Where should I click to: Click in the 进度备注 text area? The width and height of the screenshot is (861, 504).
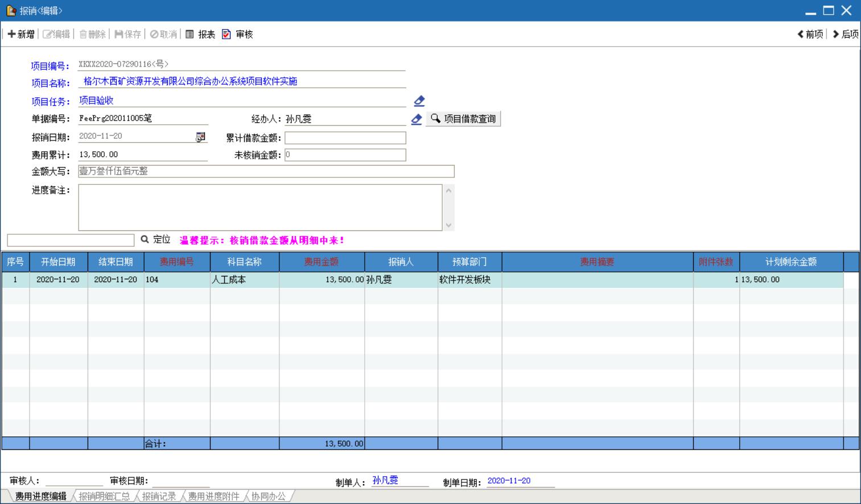(x=260, y=207)
